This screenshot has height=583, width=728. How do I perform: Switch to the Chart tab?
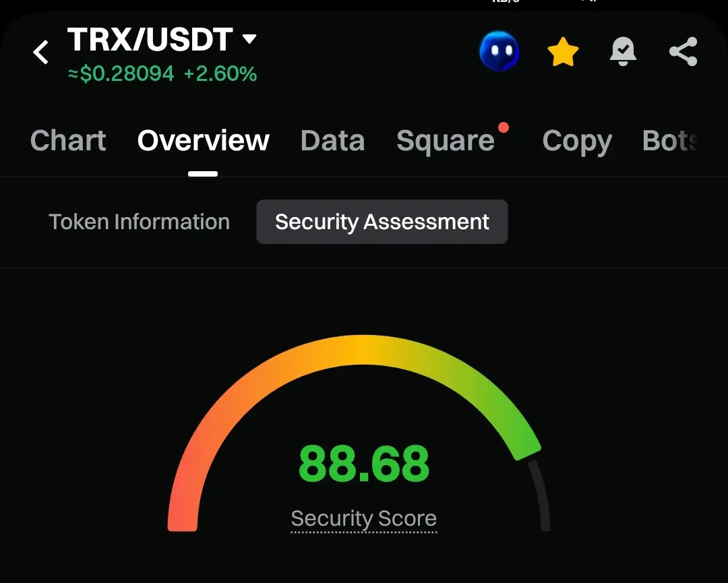click(68, 140)
